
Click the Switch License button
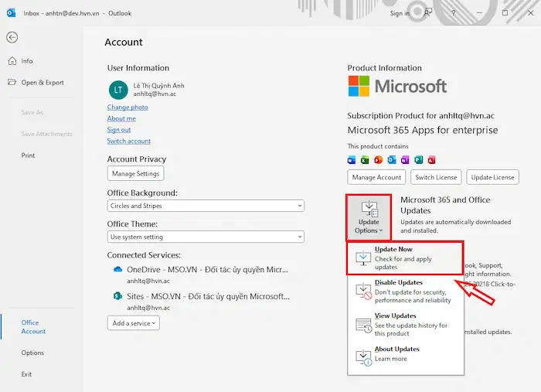click(x=436, y=177)
